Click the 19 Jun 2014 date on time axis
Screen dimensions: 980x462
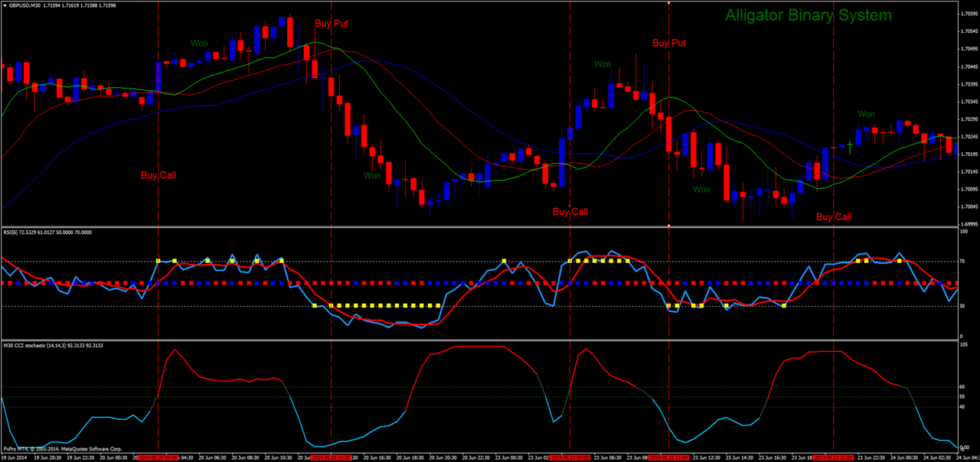coord(14,457)
